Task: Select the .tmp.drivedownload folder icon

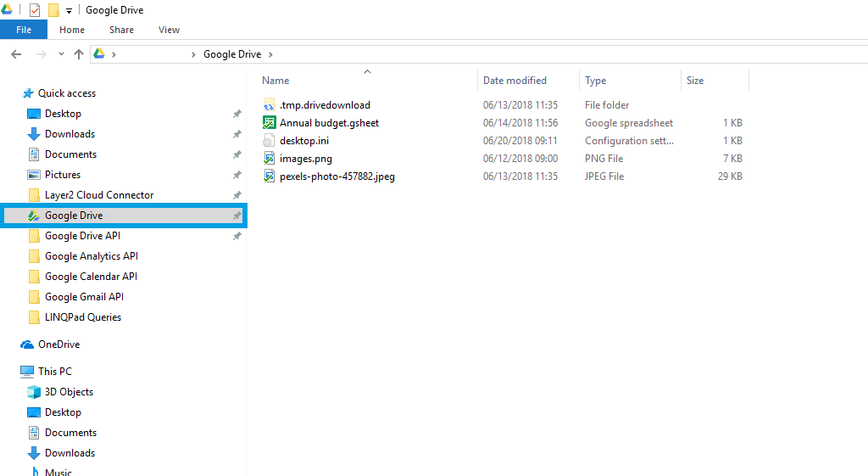Action: coord(269,104)
